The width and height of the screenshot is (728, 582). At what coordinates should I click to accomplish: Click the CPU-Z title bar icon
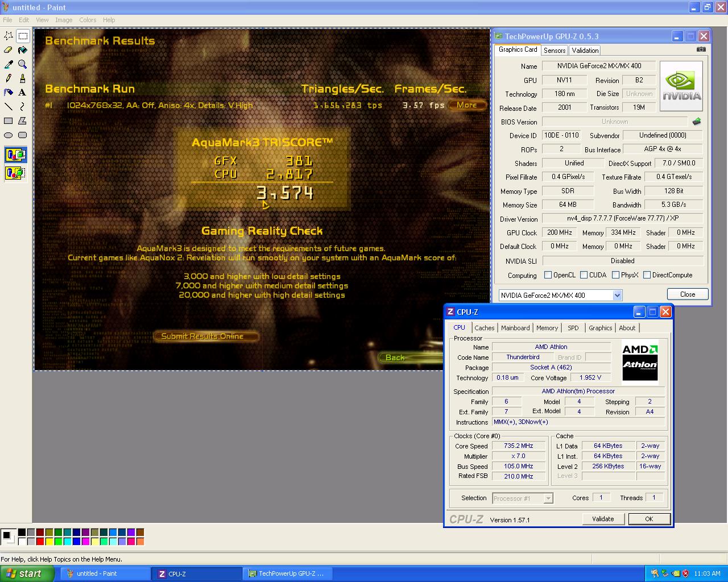450,311
